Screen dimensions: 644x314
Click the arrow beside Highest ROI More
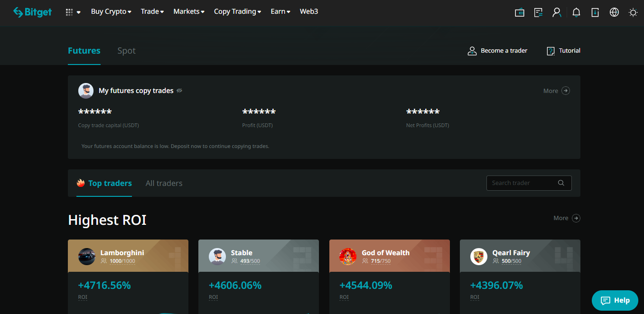pos(576,218)
